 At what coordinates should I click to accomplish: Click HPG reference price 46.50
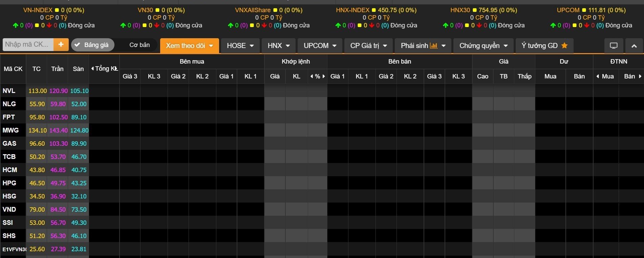(37, 183)
